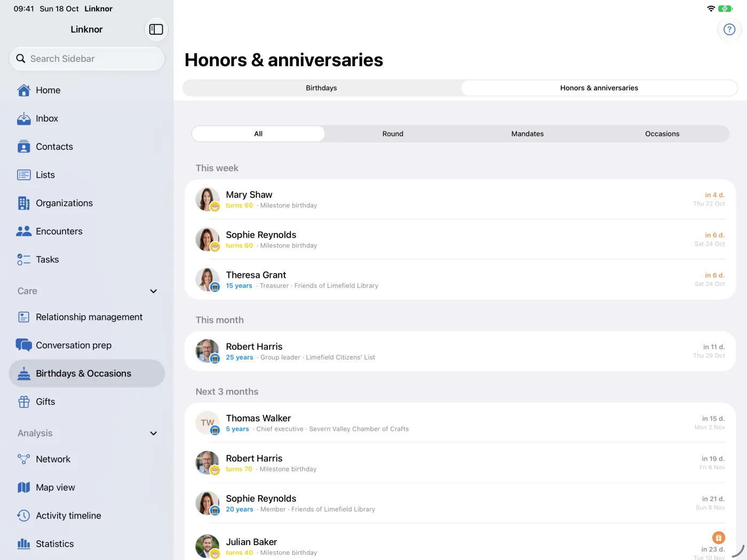Open Robert Harris turns 70 birthday entry
The height and width of the screenshot is (560, 747).
point(460,463)
